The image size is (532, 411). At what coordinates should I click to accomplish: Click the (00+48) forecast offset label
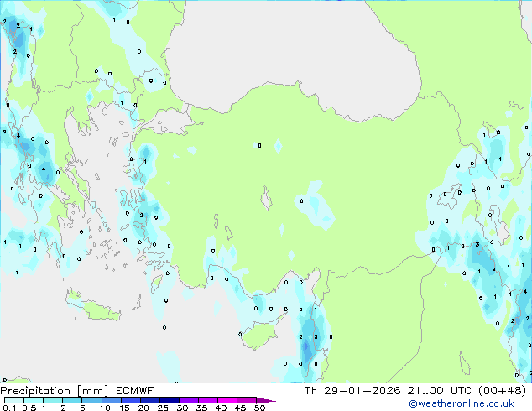click(502, 391)
